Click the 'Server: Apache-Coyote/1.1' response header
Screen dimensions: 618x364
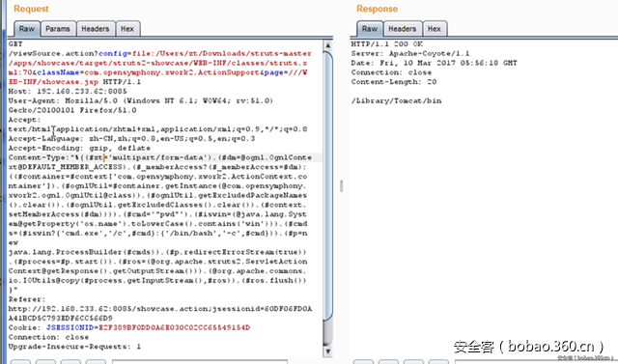point(410,53)
